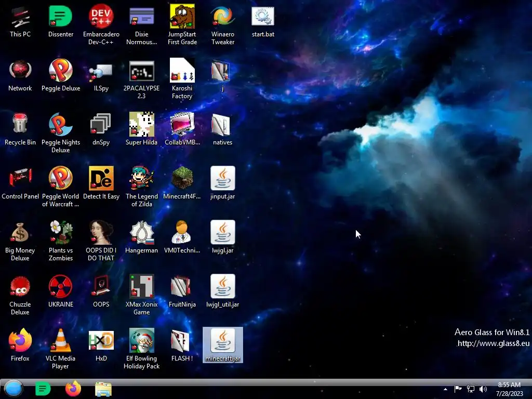Open Dissenter from the taskbar
532x399 pixels.
(x=43, y=389)
